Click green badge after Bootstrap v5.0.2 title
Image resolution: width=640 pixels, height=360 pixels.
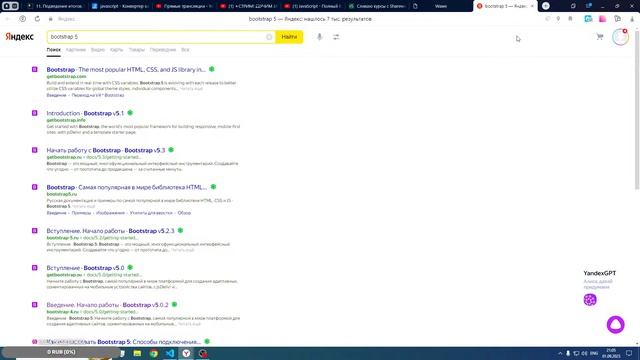174,304
